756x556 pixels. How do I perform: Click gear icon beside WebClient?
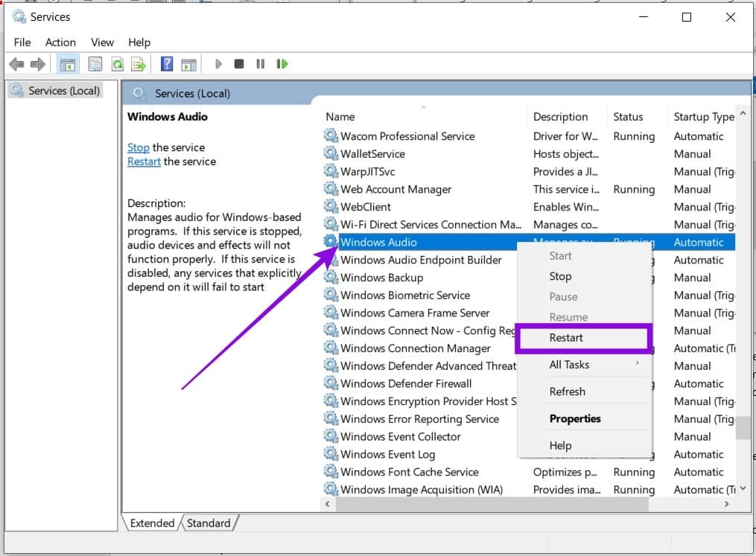click(x=331, y=206)
